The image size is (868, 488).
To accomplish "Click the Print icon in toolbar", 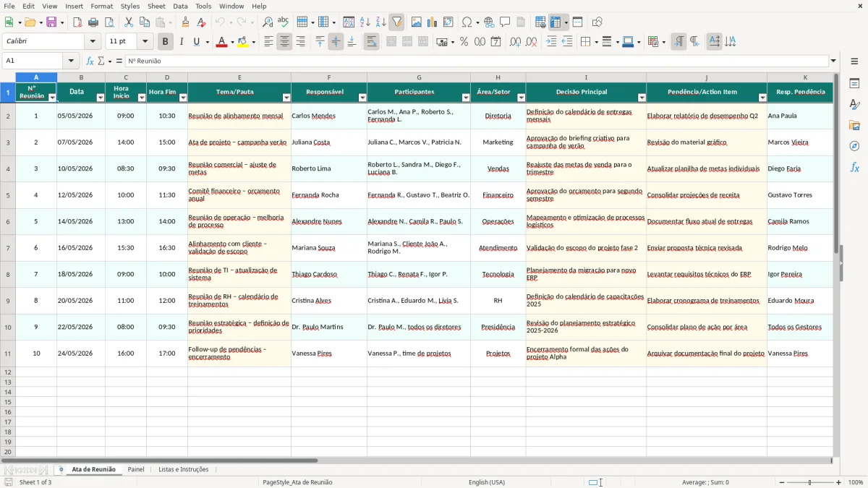I will [x=93, y=22].
